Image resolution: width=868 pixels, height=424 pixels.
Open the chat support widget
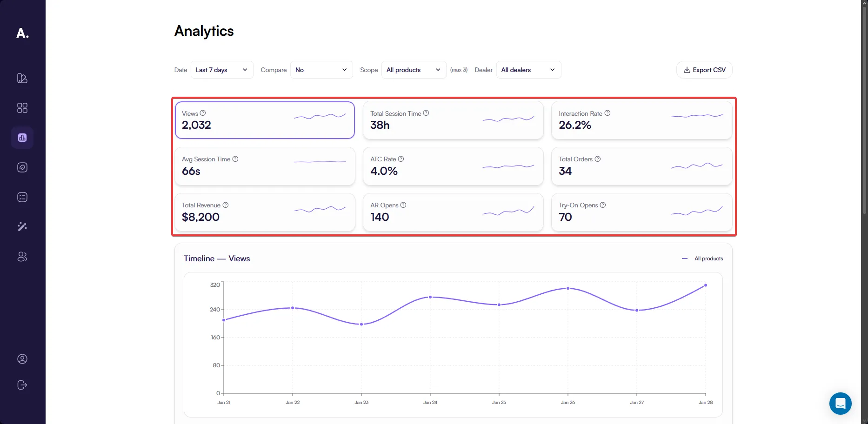tap(840, 404)
